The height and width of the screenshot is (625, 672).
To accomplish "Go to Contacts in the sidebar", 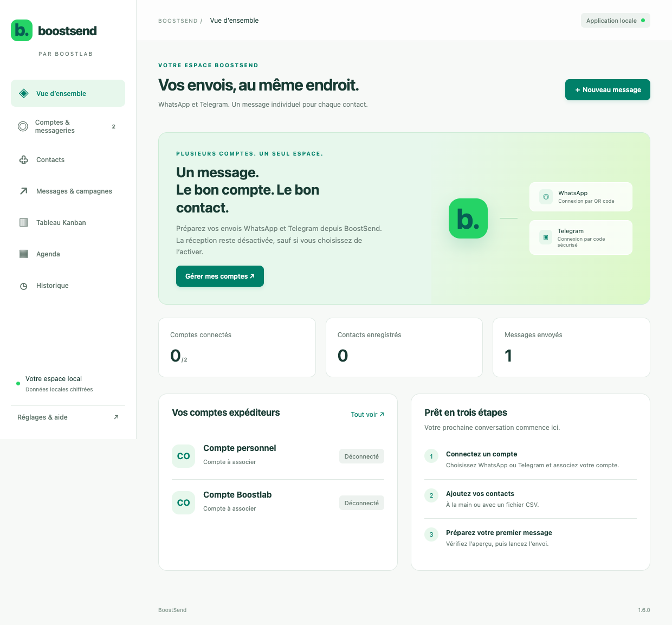I will [68, 160].
